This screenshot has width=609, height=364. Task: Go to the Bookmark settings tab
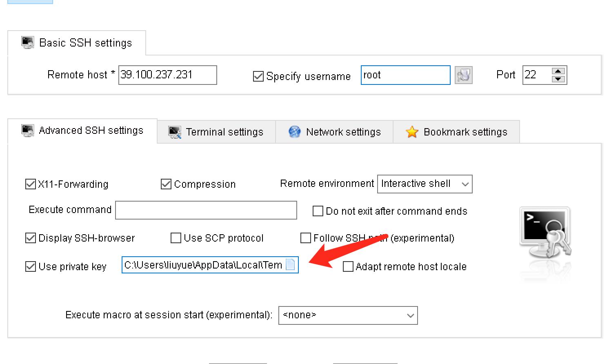456,132
